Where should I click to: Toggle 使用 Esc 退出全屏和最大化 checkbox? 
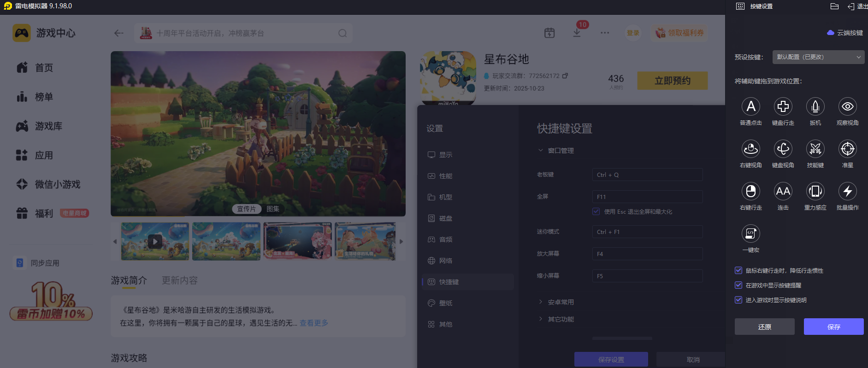[x=596, y=211]
